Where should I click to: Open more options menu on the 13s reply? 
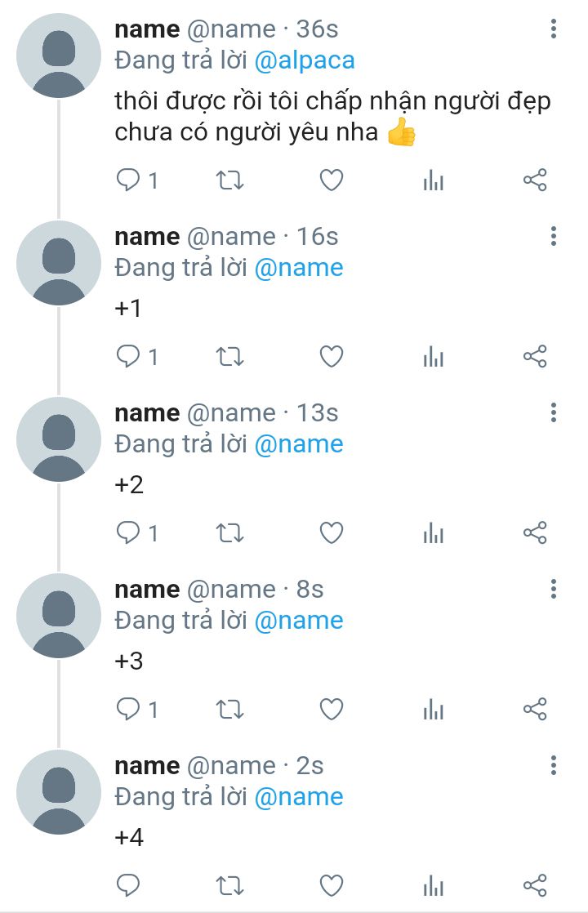(553, 412)
